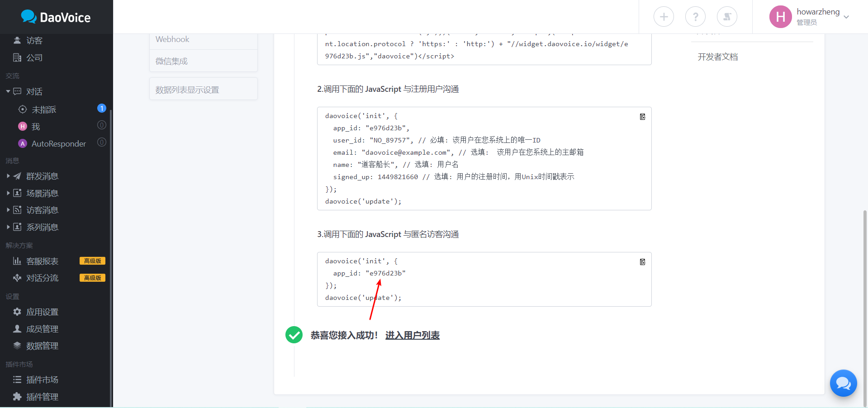Click the AutoResponder count badge

point(102,142)
